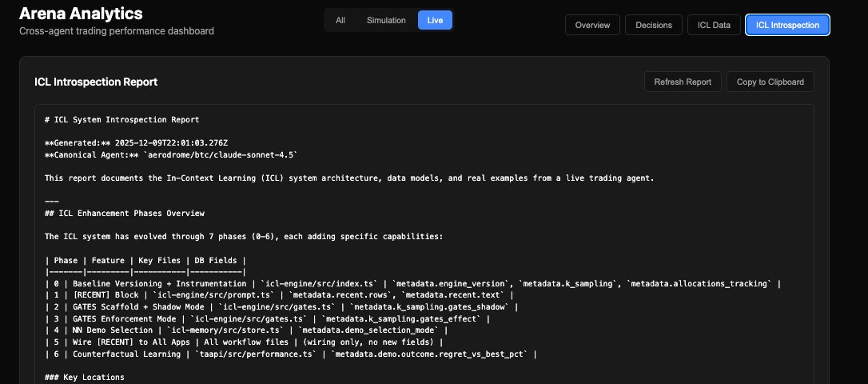Viewport: 868px width, 384px height.
Task: Click the Canonical Agent line
Action: click(171, 154)
